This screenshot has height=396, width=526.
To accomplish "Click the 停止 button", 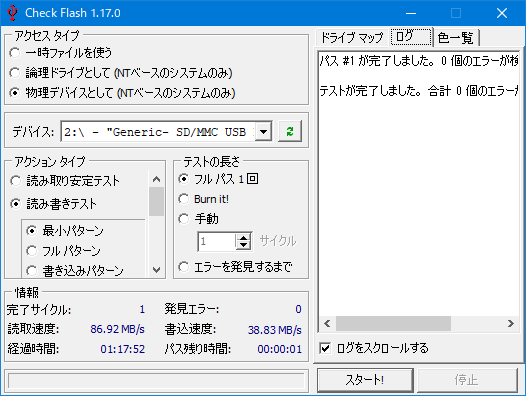I will click(x=467, y=380).
